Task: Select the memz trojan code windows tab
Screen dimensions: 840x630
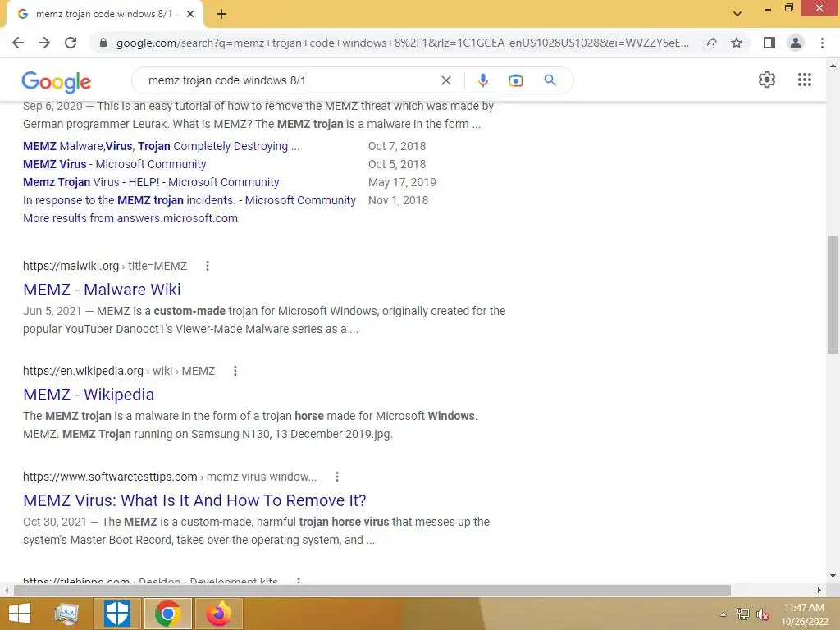Action: [x=104, y=15]
